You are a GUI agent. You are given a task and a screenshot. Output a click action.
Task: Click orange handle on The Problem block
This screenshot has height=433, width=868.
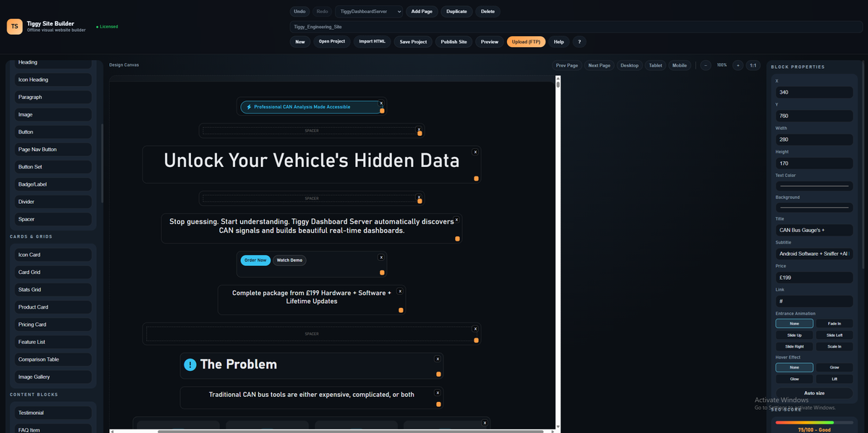coord(438,374)
